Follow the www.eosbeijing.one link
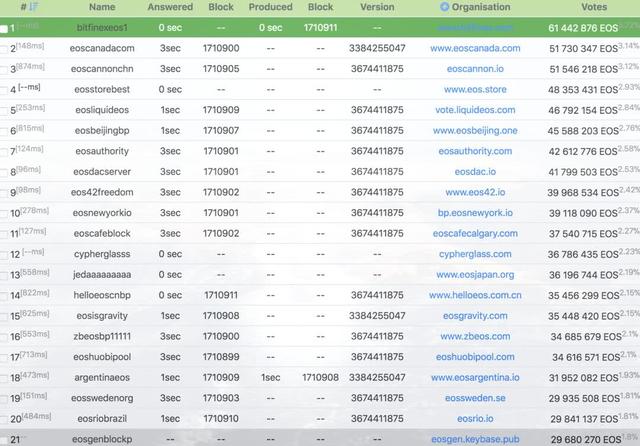Viewport: 640px width, 446px height. pos(475,131)
